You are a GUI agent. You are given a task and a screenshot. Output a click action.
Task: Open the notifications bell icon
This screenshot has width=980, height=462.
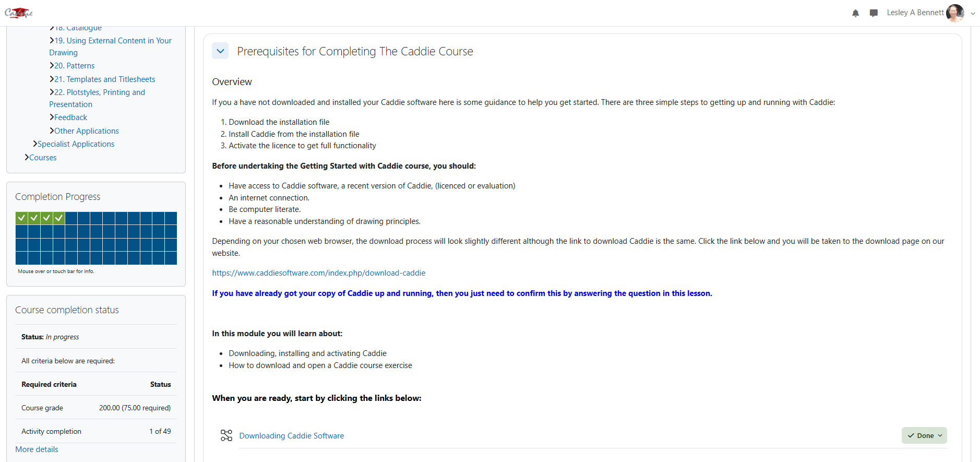click(855, 13)
